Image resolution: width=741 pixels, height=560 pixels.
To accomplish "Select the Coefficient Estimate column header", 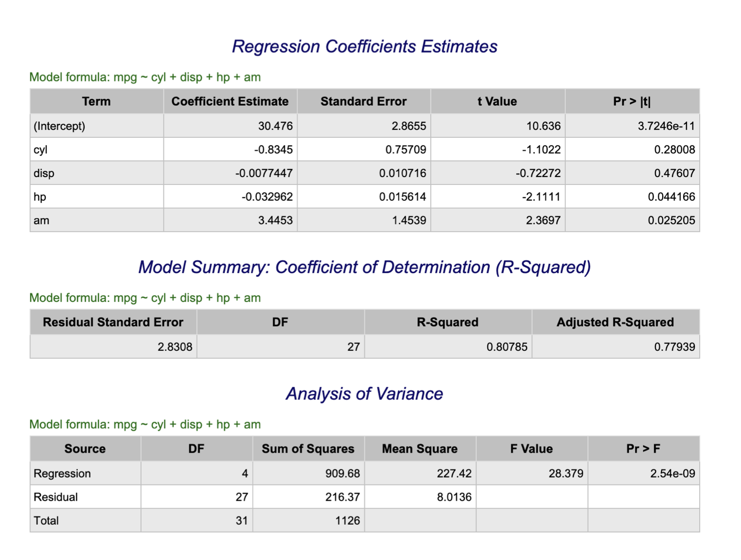I will click(x=230, y=101).
